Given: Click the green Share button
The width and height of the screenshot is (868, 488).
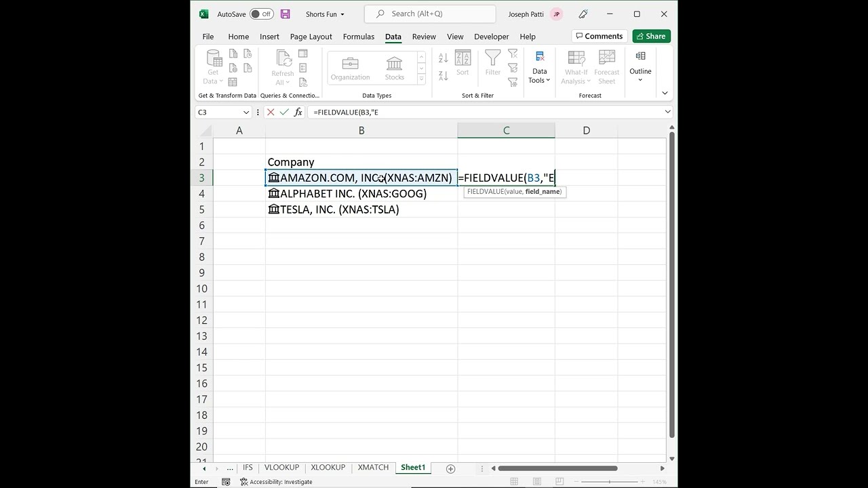Looking at the screenshot, I should tap(652, 36).
